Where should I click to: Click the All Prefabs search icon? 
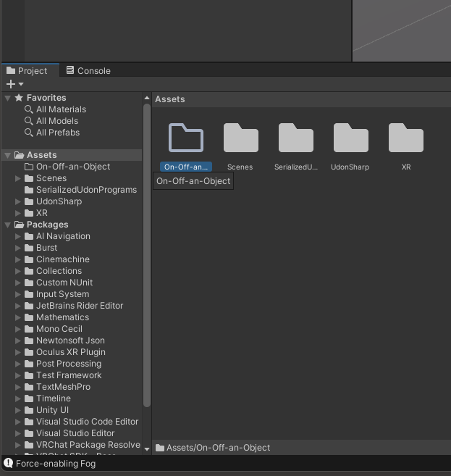[29, 133]
